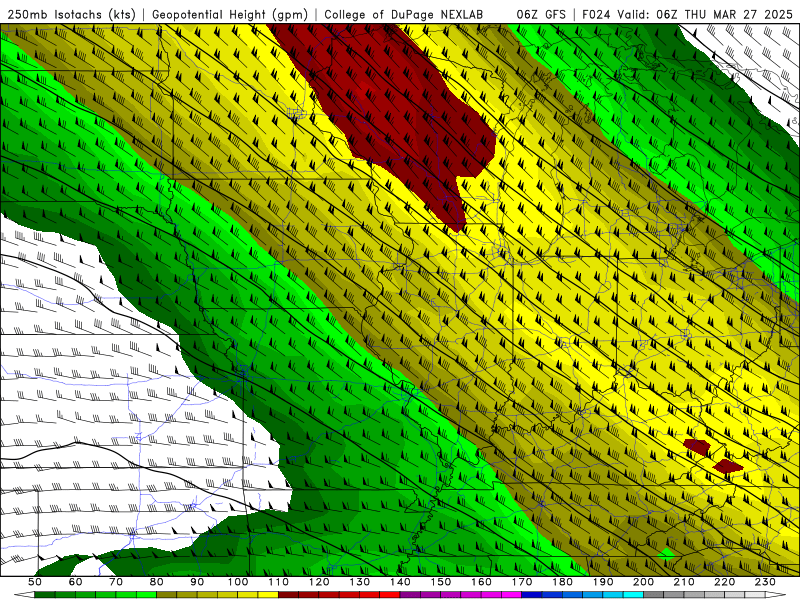This screenshot has height=600, width=800.
Task: Click the '120' value on the color scale
Action: click(x=319, y=582)
